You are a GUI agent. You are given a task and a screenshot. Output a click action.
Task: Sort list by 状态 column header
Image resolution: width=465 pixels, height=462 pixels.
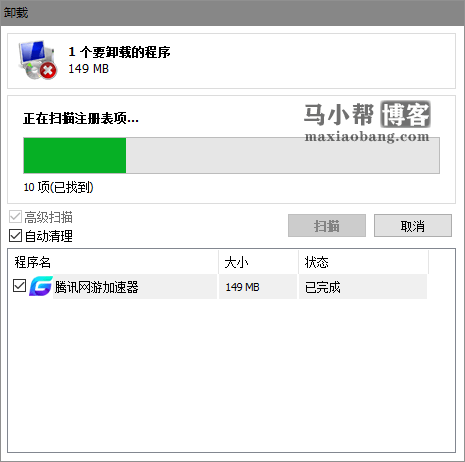coord(363,262)
